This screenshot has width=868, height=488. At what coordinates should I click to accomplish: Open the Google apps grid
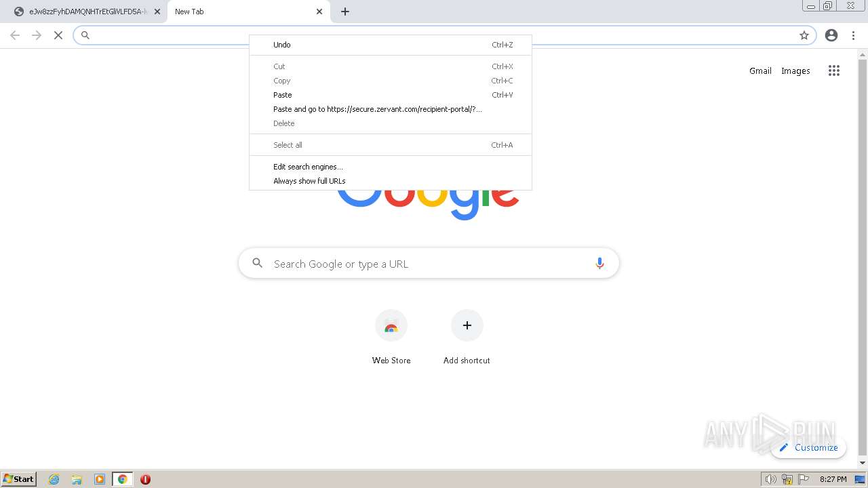[x=834, y=70]
